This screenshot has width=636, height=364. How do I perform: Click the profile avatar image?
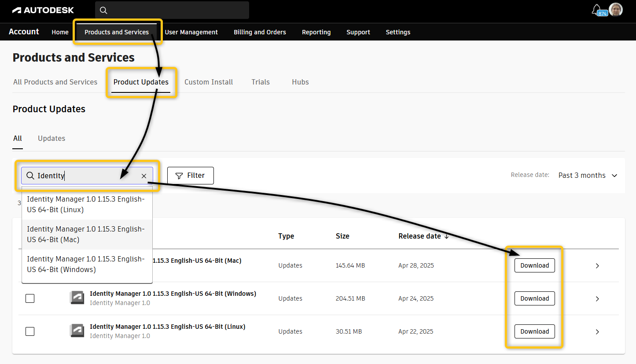click(615, 9)
